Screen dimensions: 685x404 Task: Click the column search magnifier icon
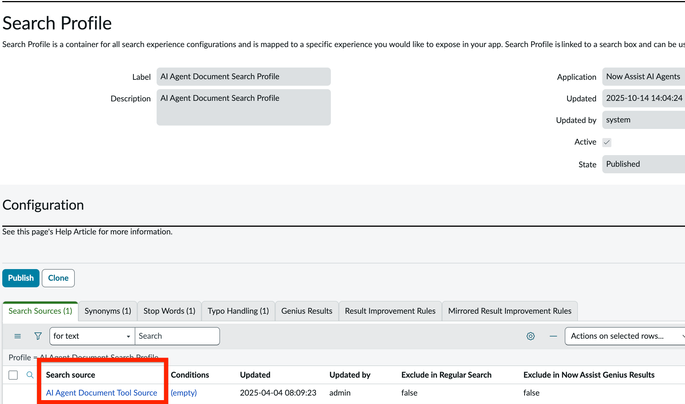pos(30,375)
